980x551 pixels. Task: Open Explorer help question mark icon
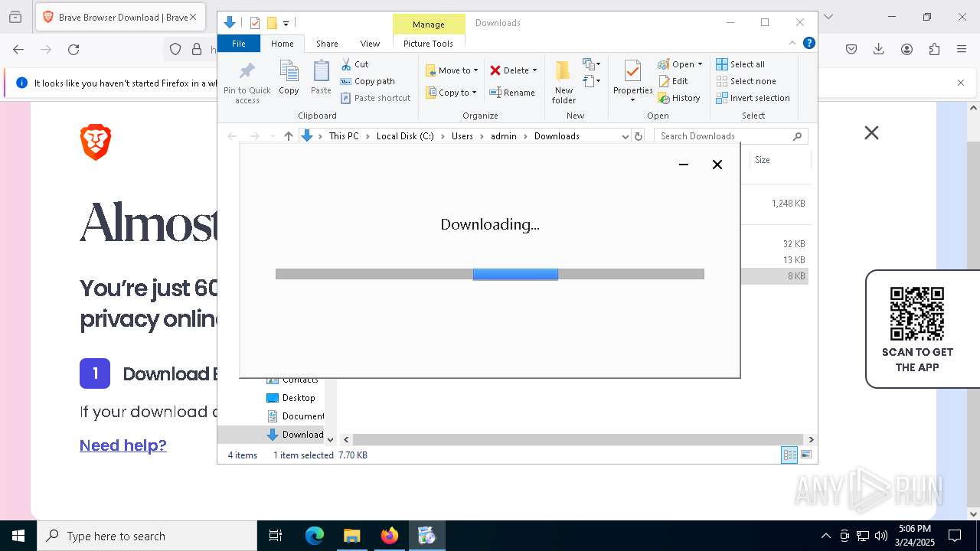(x=808, y=43)
